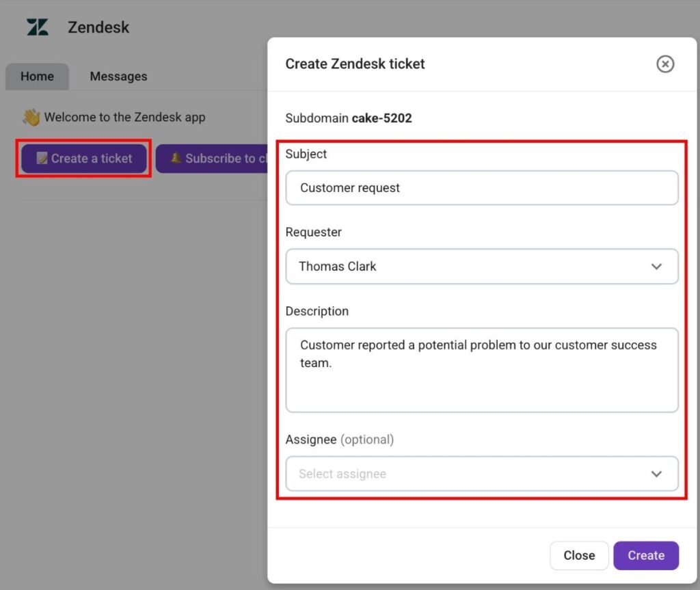Open the Messages tab
This screenshot has width=700, height=590.
[x=118, y=77]
